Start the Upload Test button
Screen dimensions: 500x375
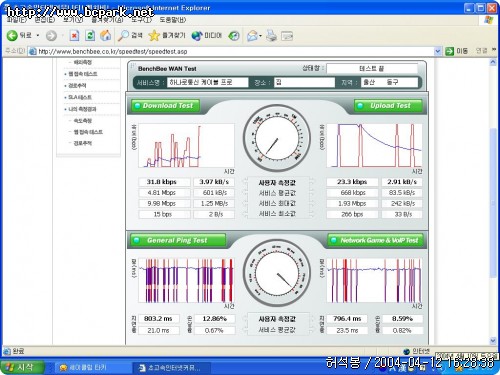click(388, 106)
